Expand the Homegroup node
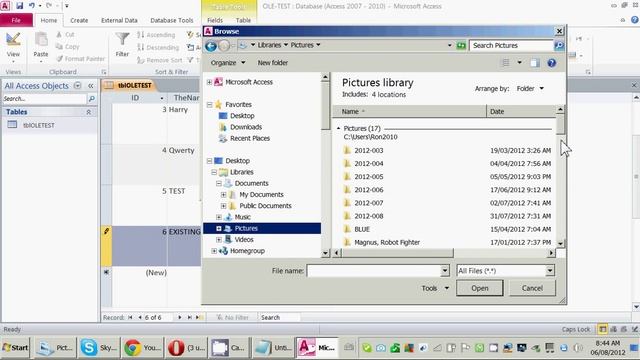640x360 pixels. coord(214,251)
